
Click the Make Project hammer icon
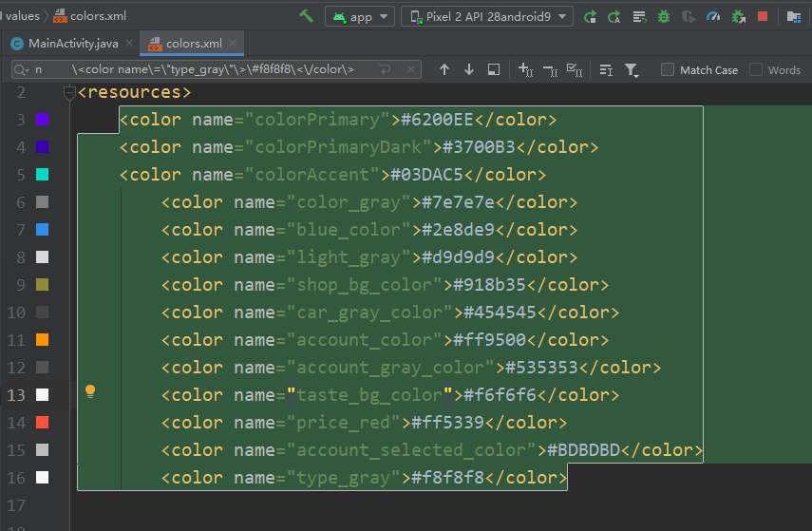pos(307,16)
